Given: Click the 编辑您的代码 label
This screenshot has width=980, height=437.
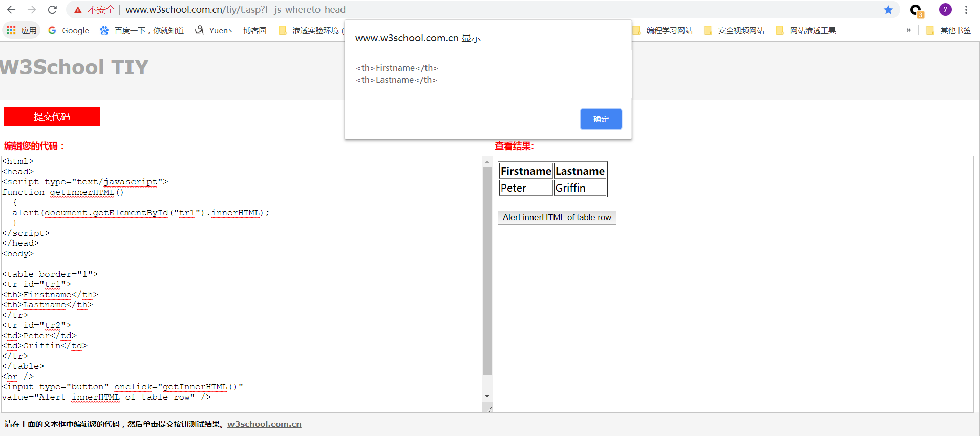Looking at the screenshot, I should pos(34,146).
